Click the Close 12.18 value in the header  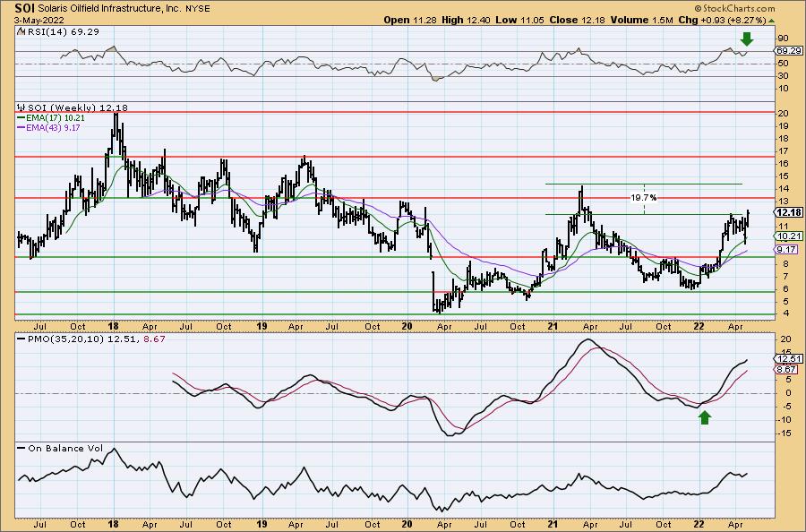[x=578, y=20]
